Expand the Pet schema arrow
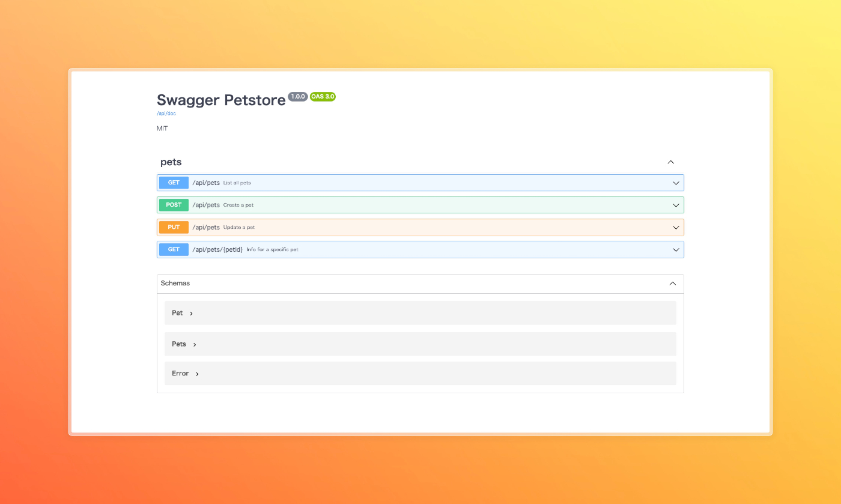Screen dimensions: 841x504 pos(191,314)
